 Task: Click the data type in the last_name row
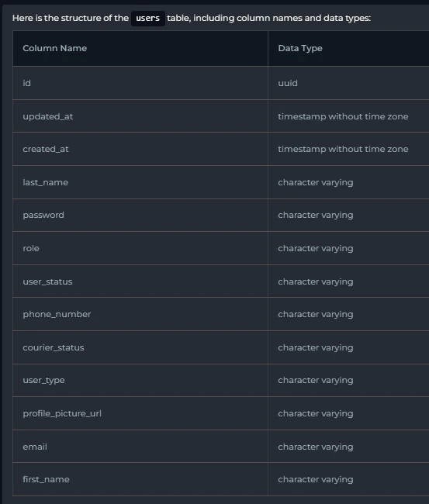click(x=316, y=182)
